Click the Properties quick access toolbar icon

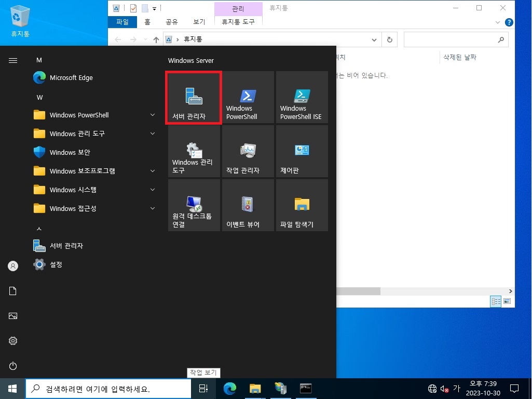[133, 8]
